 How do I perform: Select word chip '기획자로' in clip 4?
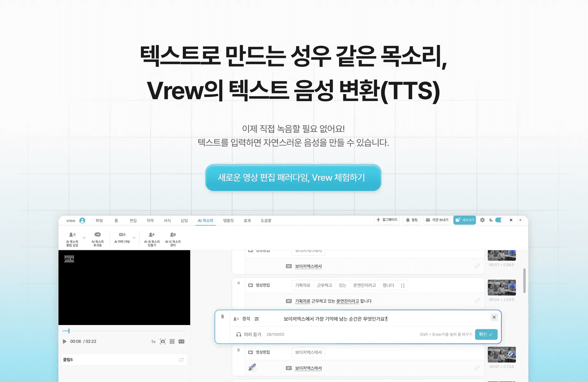coord(303,285)
